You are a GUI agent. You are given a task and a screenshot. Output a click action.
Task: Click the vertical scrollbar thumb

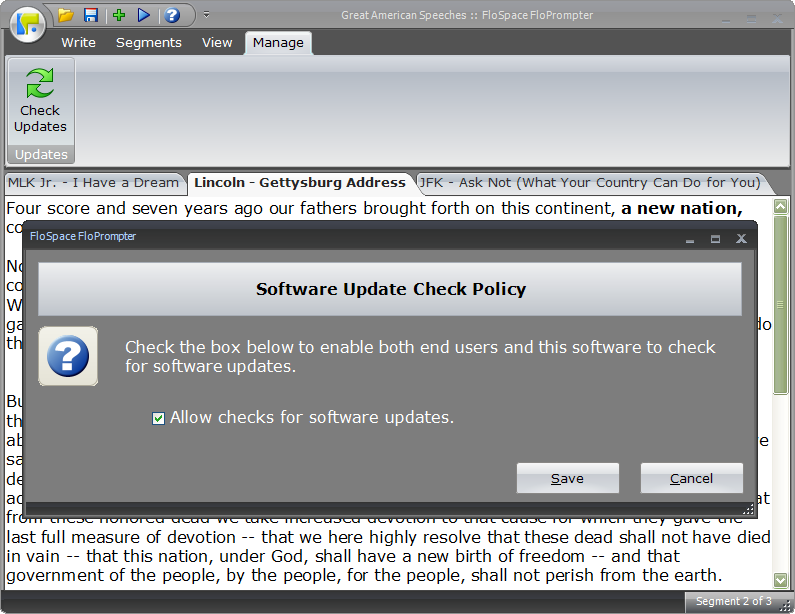(x=781, y=304)
